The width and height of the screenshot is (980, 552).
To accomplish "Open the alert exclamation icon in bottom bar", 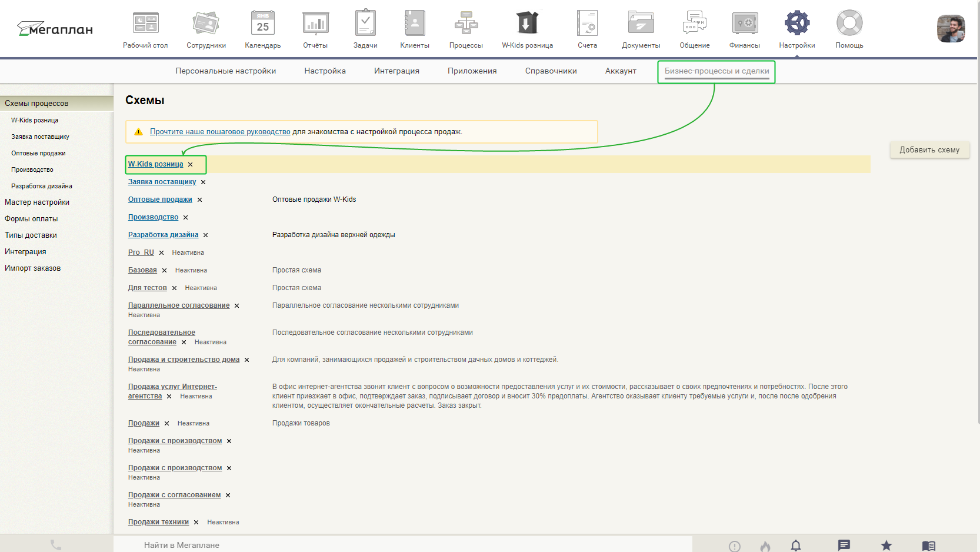I will (735, 546).
